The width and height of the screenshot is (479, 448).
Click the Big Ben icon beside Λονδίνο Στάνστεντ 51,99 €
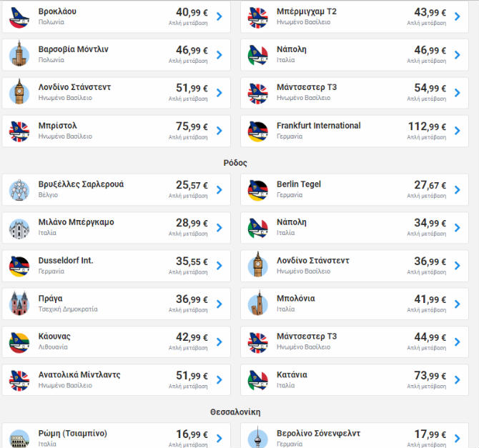[x=19, y=92]
